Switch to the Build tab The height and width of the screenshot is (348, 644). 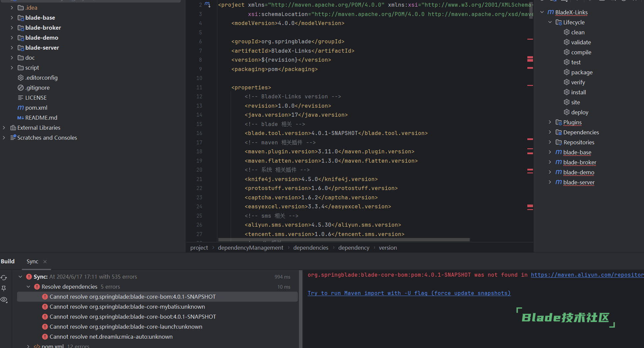pyautogui.click(x=8, y=261)
